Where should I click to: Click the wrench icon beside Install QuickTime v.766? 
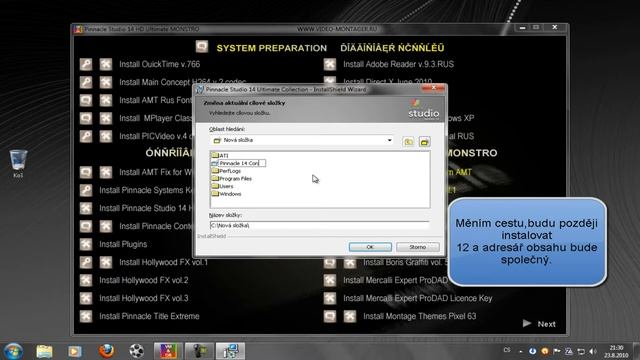[x=106, y=64]
